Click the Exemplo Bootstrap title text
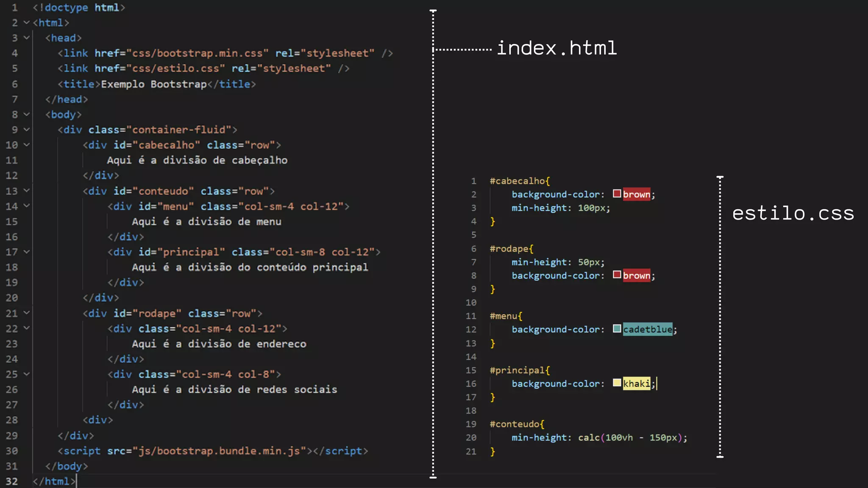This screenshot has width=868, height=488. tap(154, 84)
